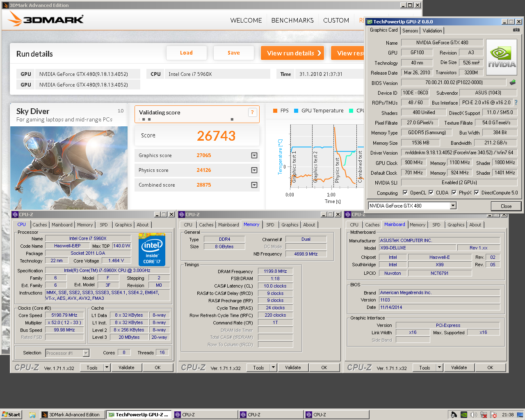Click the taskbar clock showing 21:38

508,415
